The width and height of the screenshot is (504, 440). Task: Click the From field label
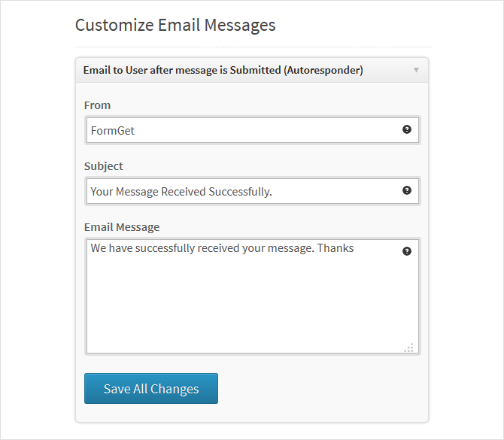coord(97,105)
